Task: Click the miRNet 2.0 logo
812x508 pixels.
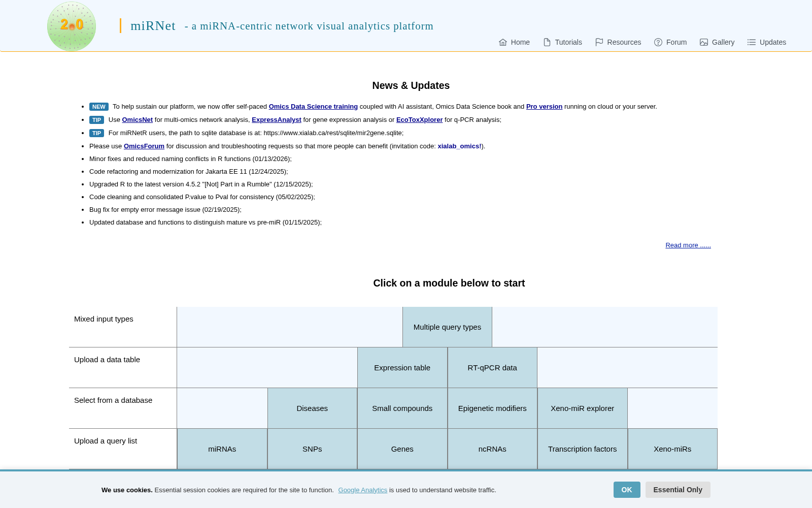Action: 72,26
